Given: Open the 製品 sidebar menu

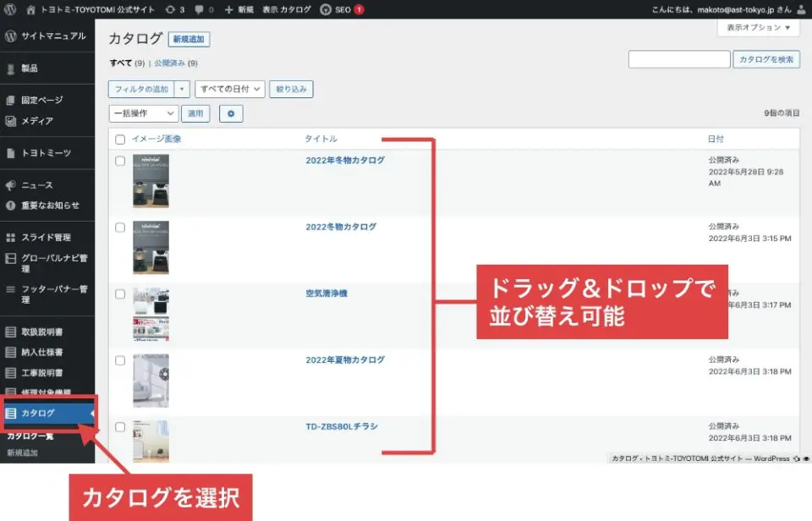Looking at the screenshot, I should click(x=47, y=69).
